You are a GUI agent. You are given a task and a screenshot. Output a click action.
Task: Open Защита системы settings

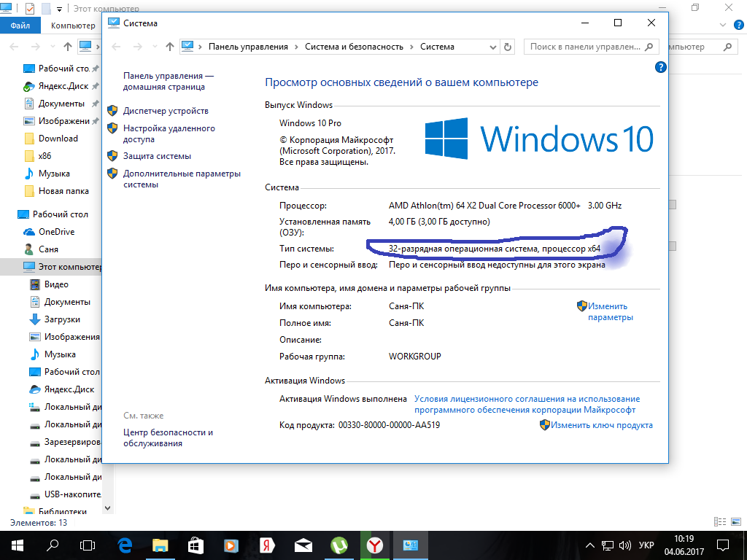(157, 156)
